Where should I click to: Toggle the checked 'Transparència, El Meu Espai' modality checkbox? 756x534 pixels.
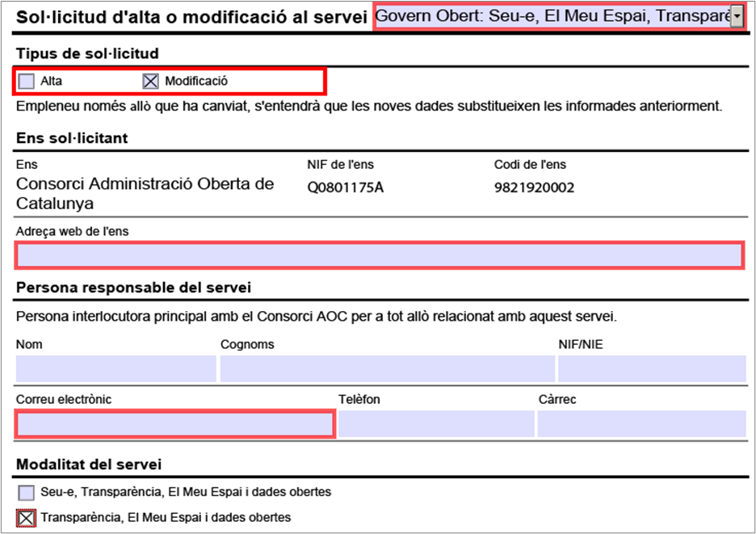coord(27,517)
